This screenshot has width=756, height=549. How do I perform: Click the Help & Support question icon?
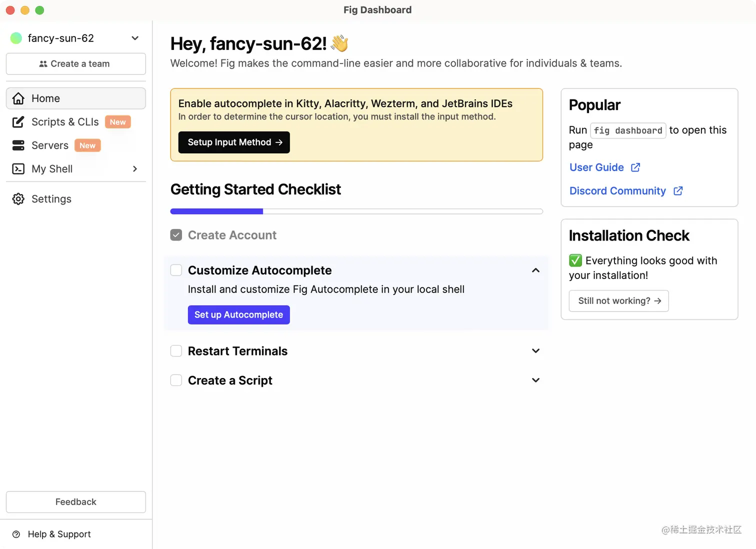point(16,534)
